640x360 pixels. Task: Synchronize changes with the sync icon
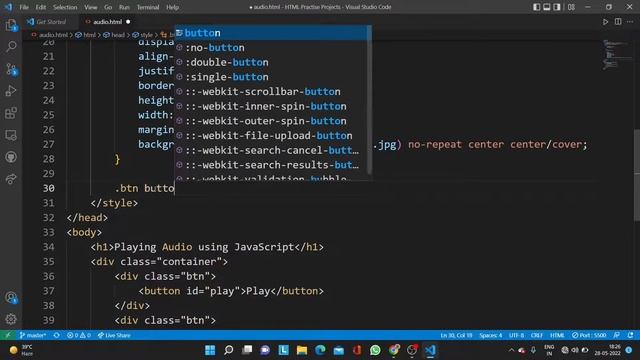57,335
